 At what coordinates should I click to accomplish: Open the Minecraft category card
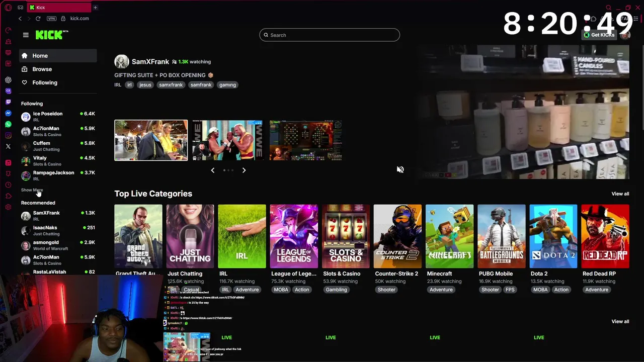(x=449, y=236)
